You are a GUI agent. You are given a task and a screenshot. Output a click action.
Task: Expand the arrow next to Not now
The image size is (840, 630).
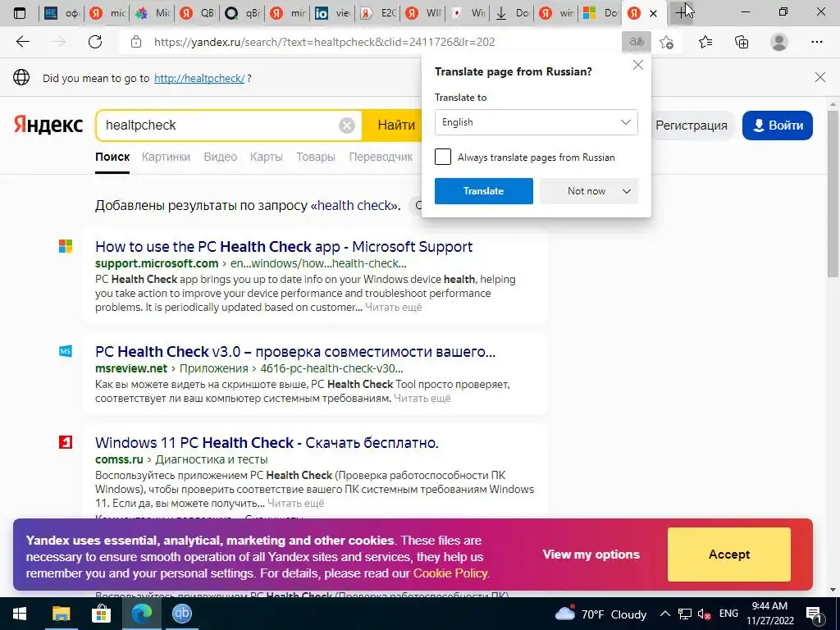coord(626,191)
